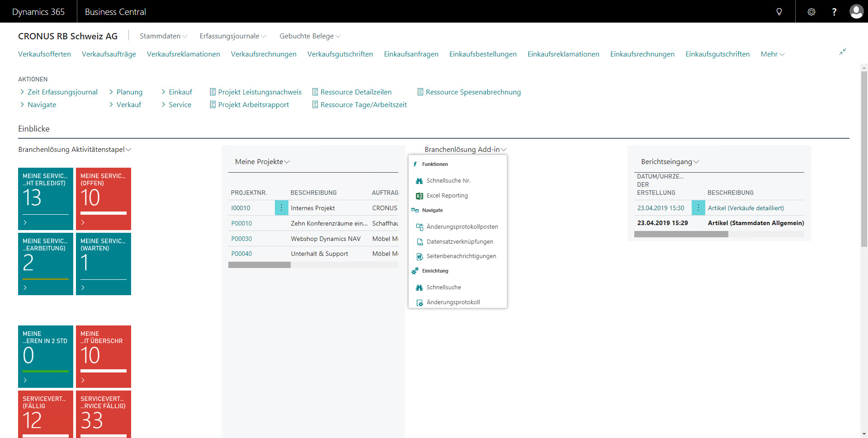
Task: Open Verkaufsrechnungen link
Action: click(x=264, y=54)
